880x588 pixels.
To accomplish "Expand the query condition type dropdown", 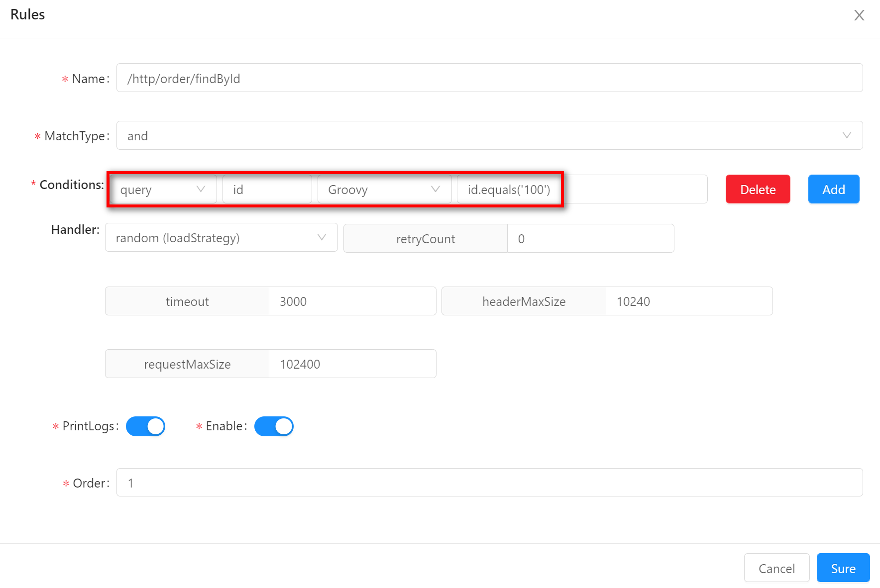I will click(162, 190).
